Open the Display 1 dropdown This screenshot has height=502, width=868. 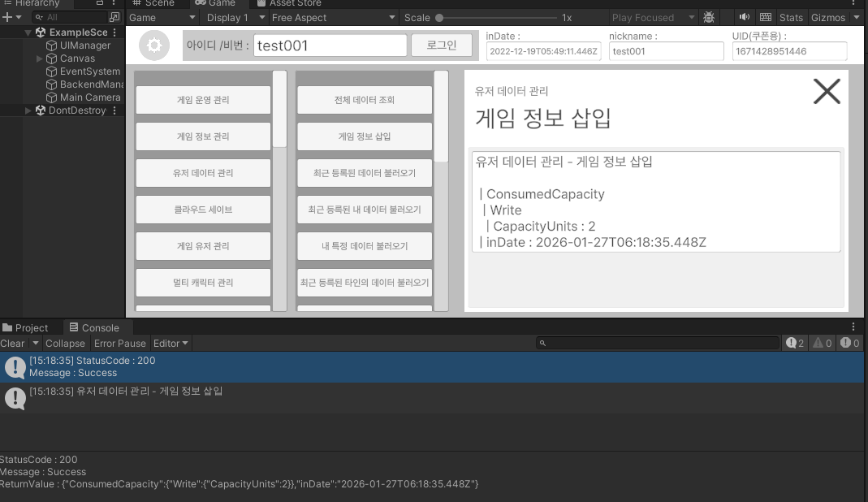(x=235, y=17)
